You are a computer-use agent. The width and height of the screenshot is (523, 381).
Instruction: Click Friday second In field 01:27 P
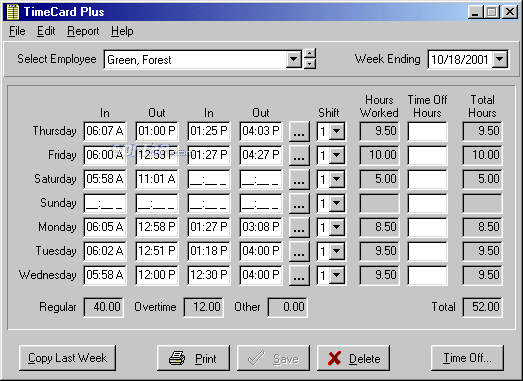[209, 155]
